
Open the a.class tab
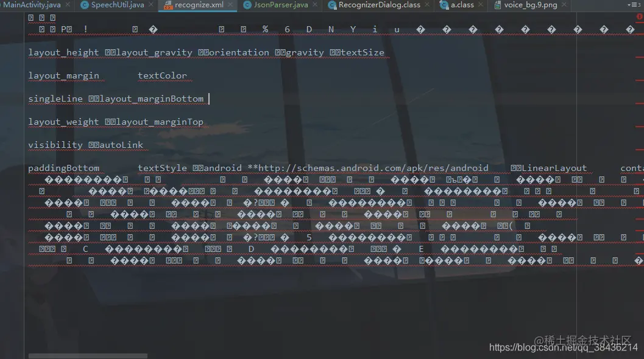(x=462, y=5)
